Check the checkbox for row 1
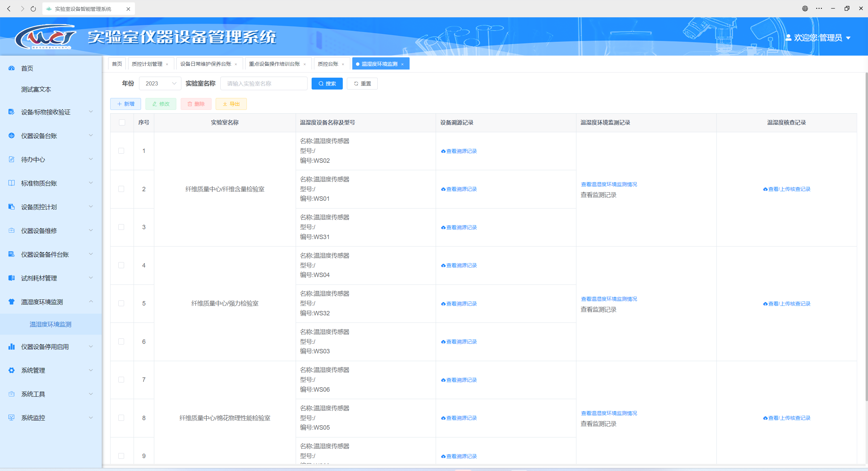This screenshot has width=868, height=471. tap(121, 151)
